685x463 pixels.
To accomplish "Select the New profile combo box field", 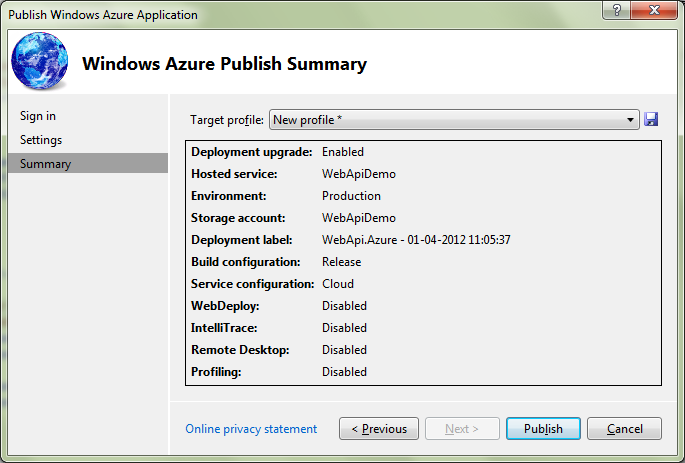I will pos(454,120).
